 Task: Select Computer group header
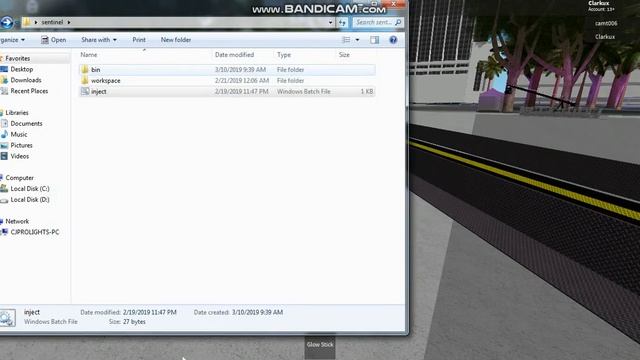pyautogui.click(x=20, y=178)
